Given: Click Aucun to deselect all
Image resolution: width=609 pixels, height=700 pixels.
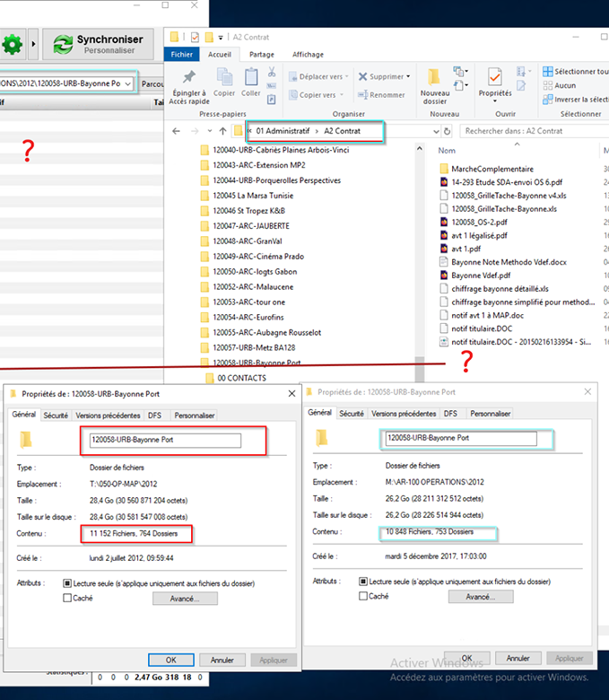Looking at the screenshot, I should 560,85.
